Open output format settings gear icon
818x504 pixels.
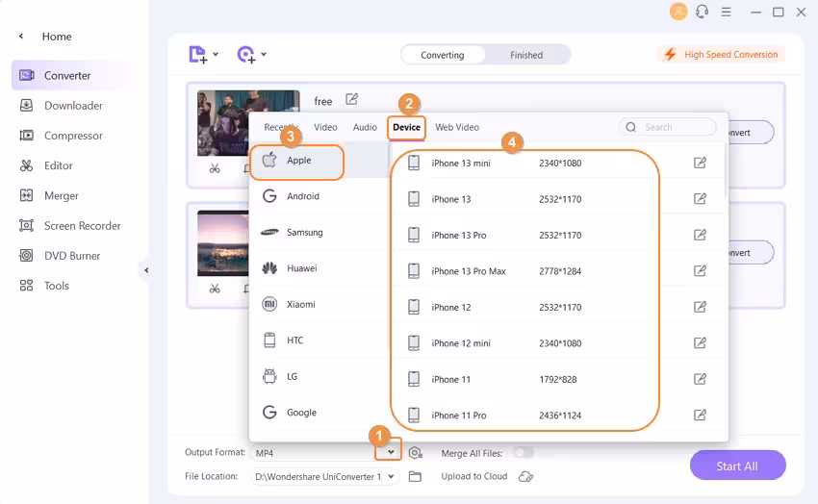(416, 453)
